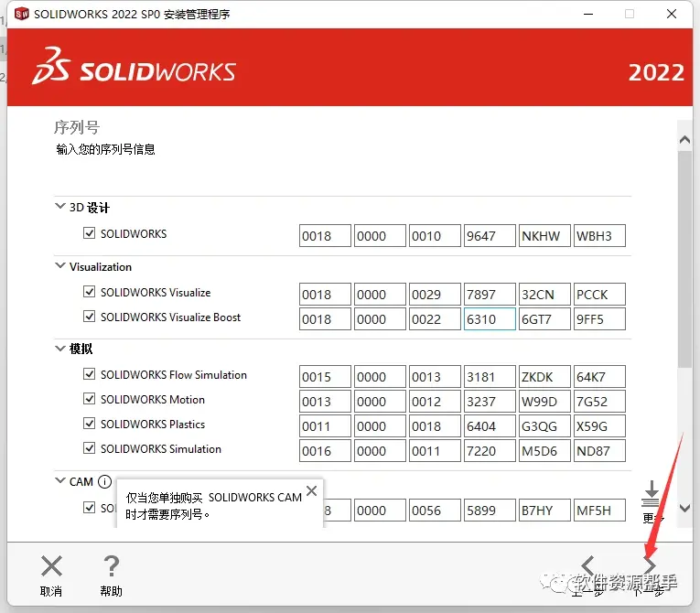Click Plastics serial field containing X59G
The width and height of the screenshot is (700, 613).
(x=599, y=426)
